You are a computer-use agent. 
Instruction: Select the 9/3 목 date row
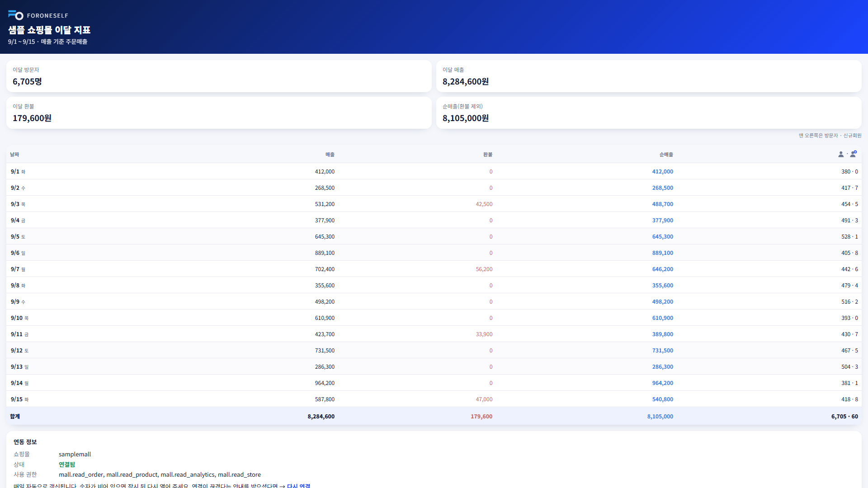[434, 204]
